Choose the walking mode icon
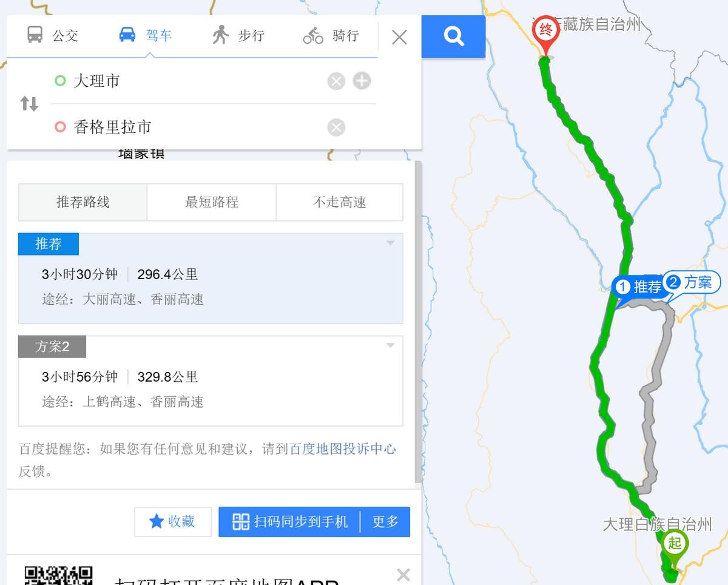The image size is (728, 585). pos(220,35)
